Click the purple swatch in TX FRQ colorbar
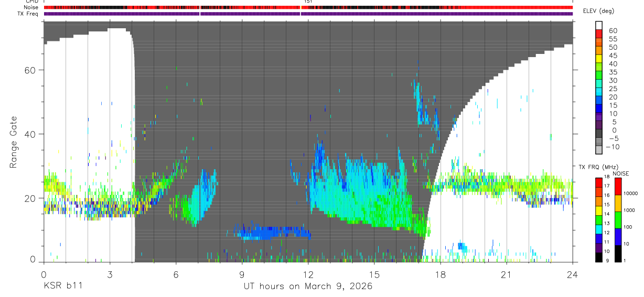This screenshot has width=644, height=297. click(599, 248)
